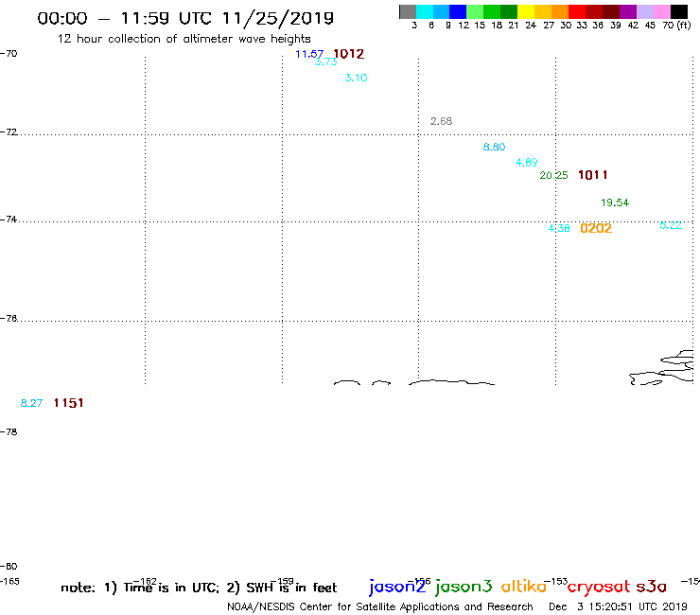700x615 pixels.
Task: Click the wave height value 5.22
Action: [x=671, y=225]
